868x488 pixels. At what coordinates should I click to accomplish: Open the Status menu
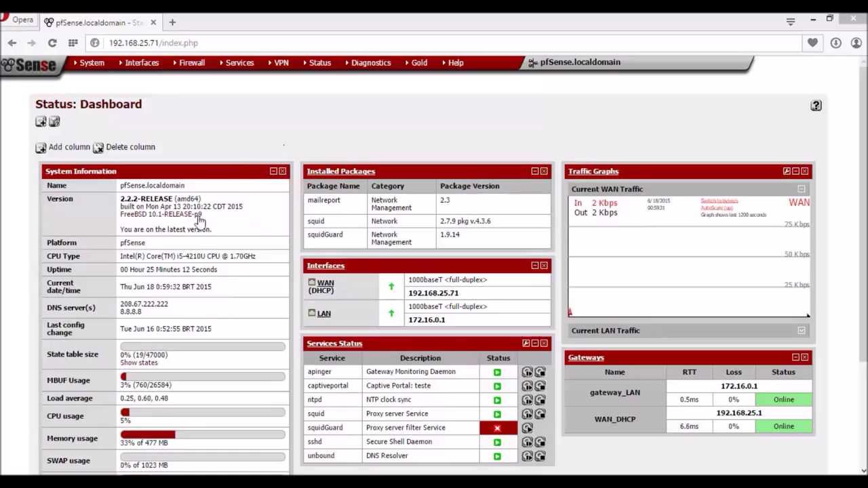[320, 62]
